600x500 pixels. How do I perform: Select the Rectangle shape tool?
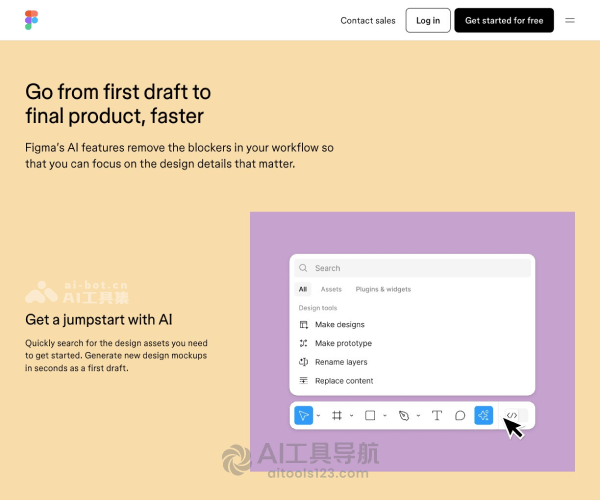pyautogui.click(x=370, y=415)
